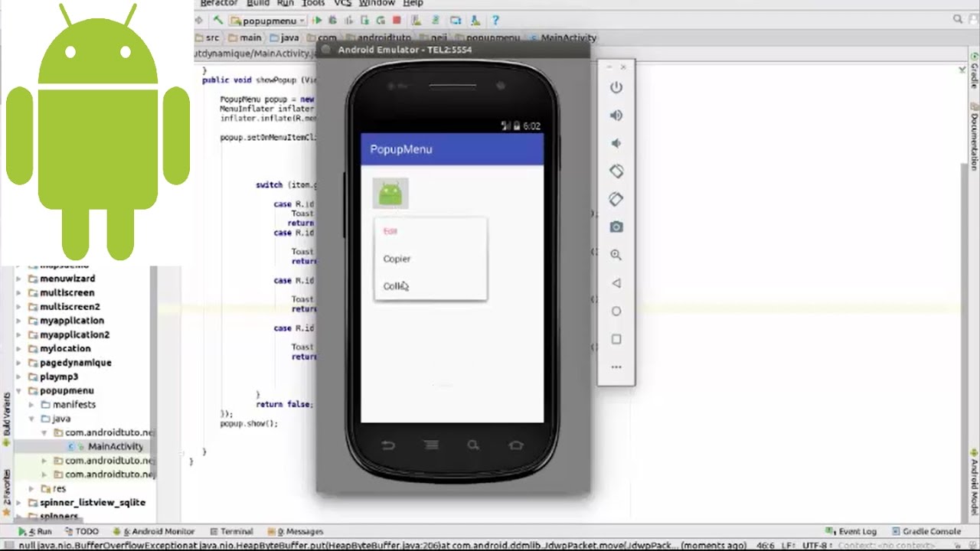Click the emulator Volume Up icon
The width and height of the screenshot is (980, 551).
[616, 116]
